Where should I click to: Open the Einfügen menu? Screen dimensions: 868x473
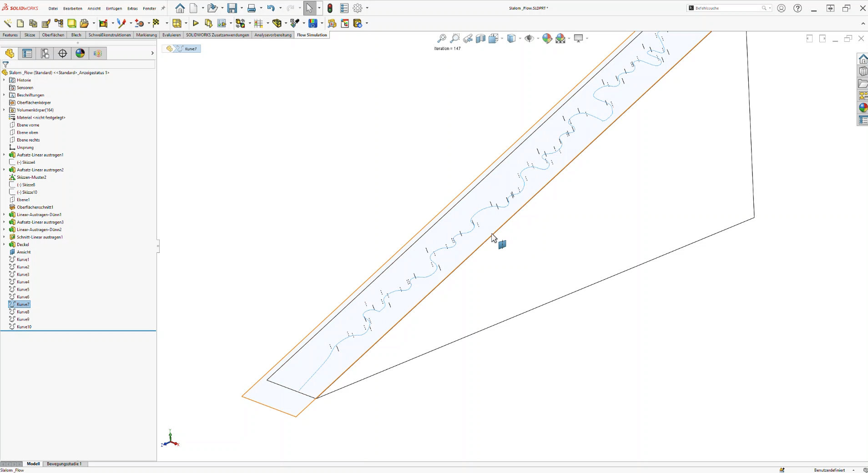(x=114, y=8)
